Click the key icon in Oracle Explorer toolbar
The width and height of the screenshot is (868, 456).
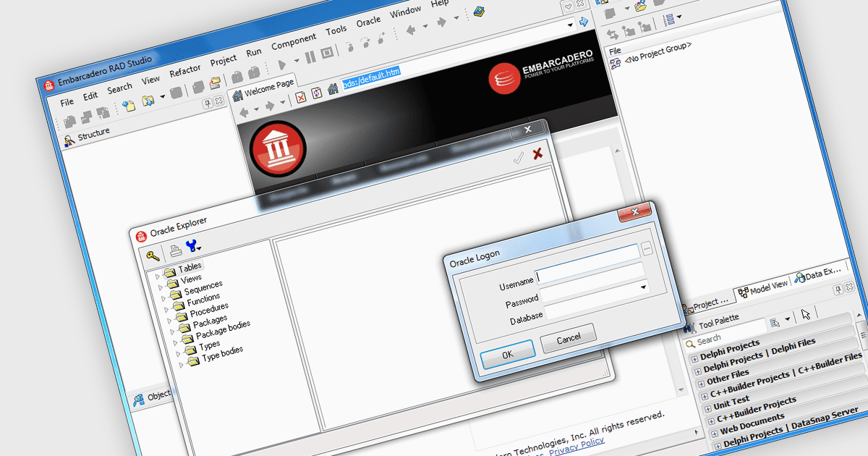pyautogui.click(x=151, y=255)
